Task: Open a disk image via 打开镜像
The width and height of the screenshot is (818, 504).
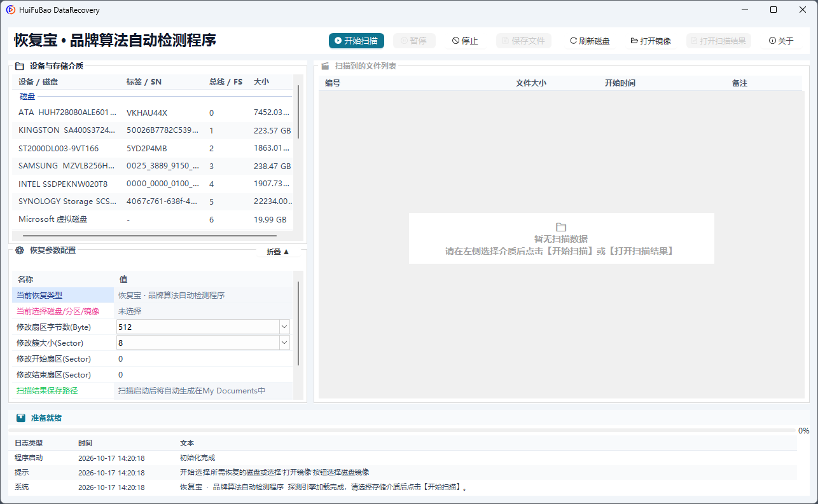Action: pos(651,41)
